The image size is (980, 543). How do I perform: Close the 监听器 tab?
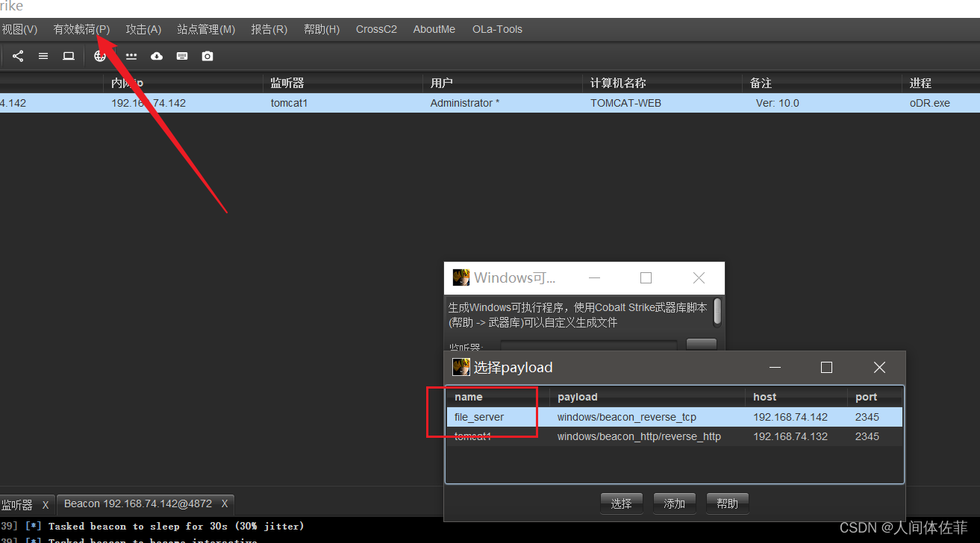coord(46,506)
